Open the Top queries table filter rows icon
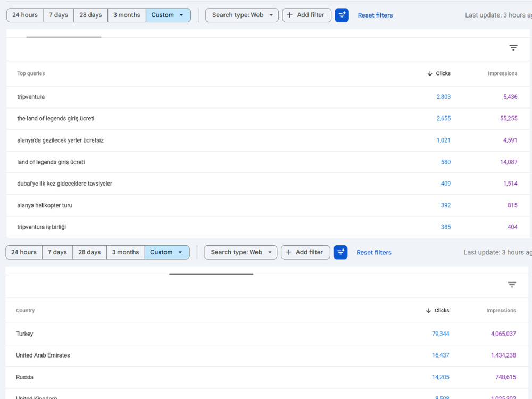Screen dimensions: 532x399 click(513, 48)
